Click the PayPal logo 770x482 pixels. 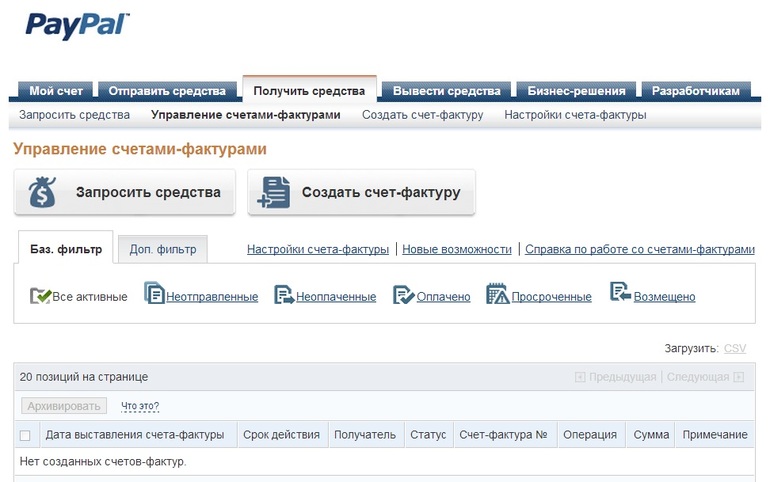pyautogui.click(x=77, y=26)
